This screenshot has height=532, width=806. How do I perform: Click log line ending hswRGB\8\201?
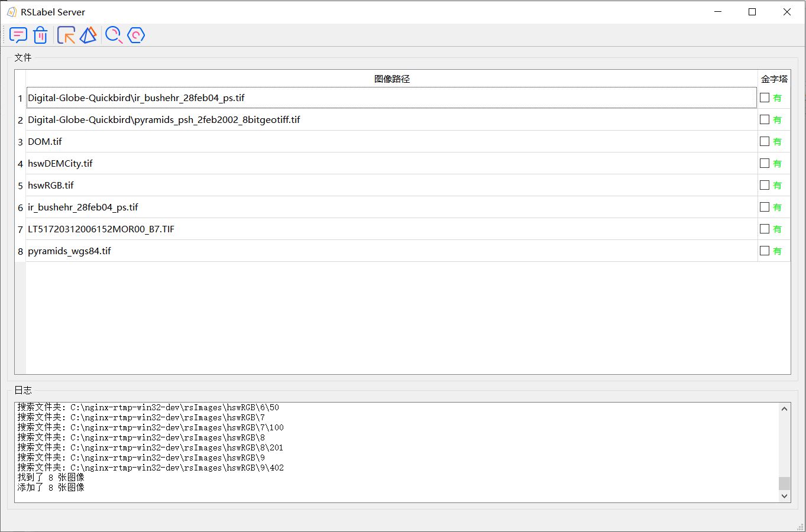[x=150, y=447]
